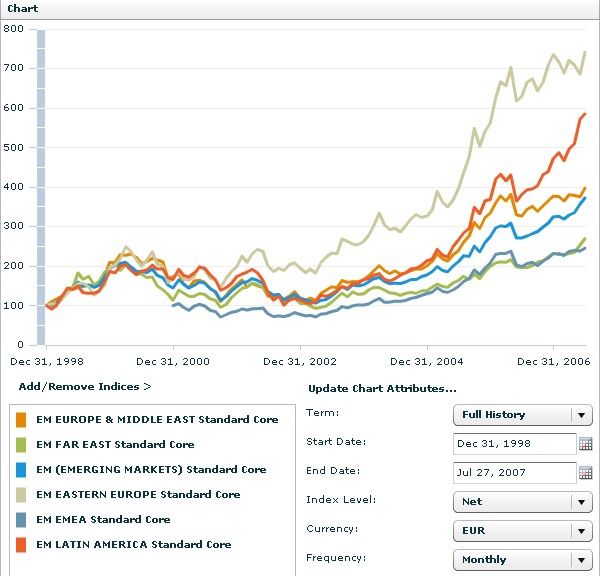The image size is (606, 576).
Task: Click the red EM Latin America swatch
Action: [x=22, y=544]
